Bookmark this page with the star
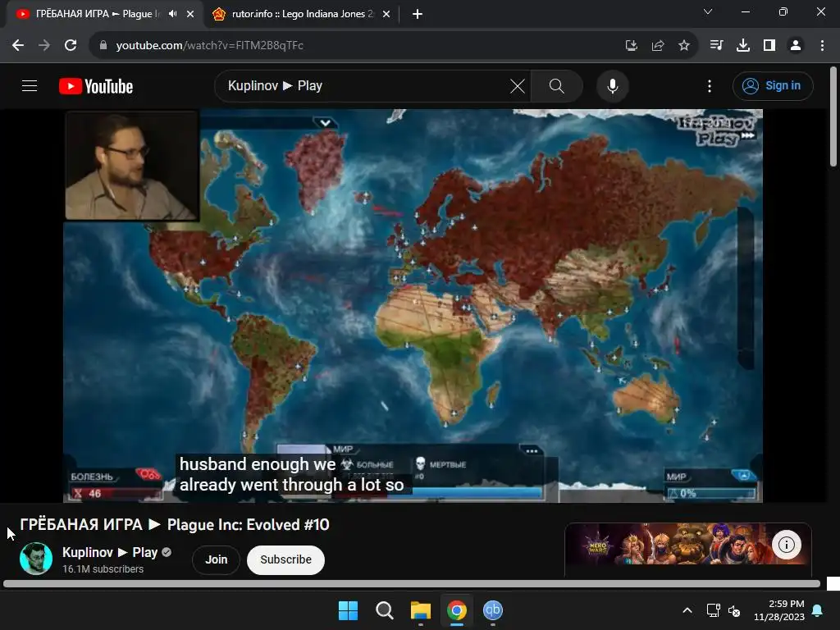This screenshot has height=630, width=840. point(683,46)
